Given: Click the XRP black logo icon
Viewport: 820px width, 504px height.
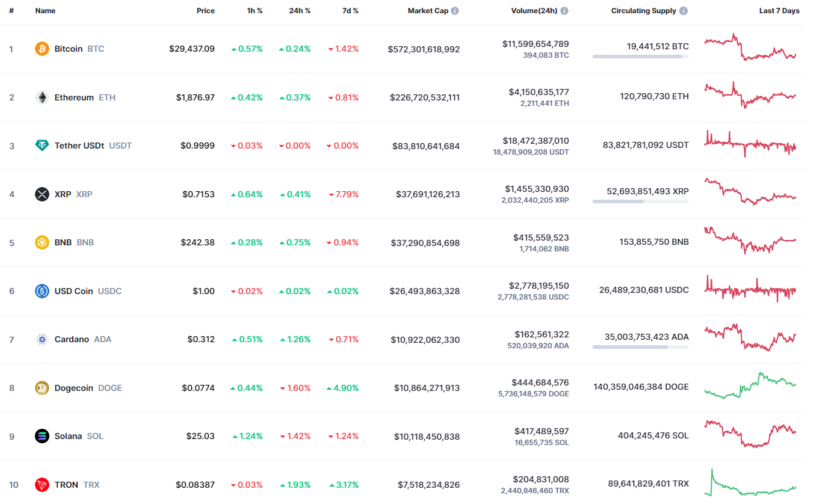Looking at the screenshot, I should [41, 194].
